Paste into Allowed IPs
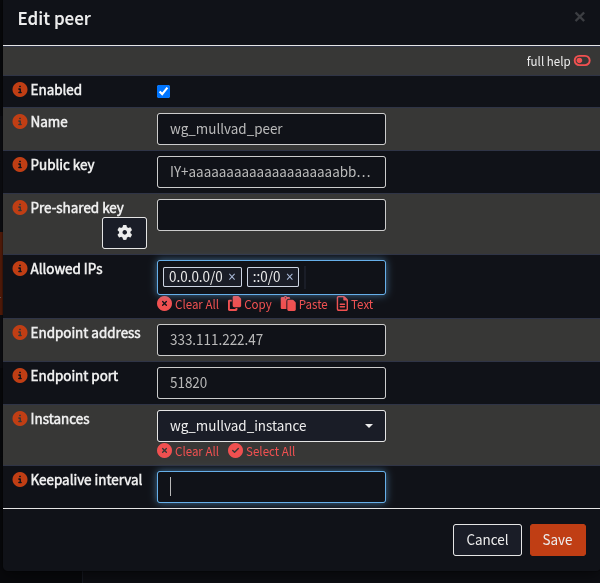This screenshot has width=600, height=583. click(x=304, y=305)
